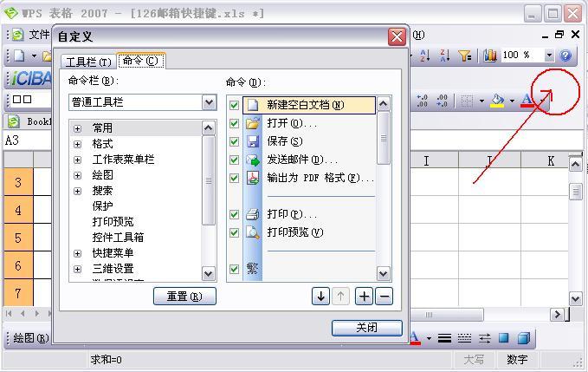This screenshot has width=588, height=372.
Task: Open the 绘图(R) drawing menu
Action: click(x=31, y=338)
